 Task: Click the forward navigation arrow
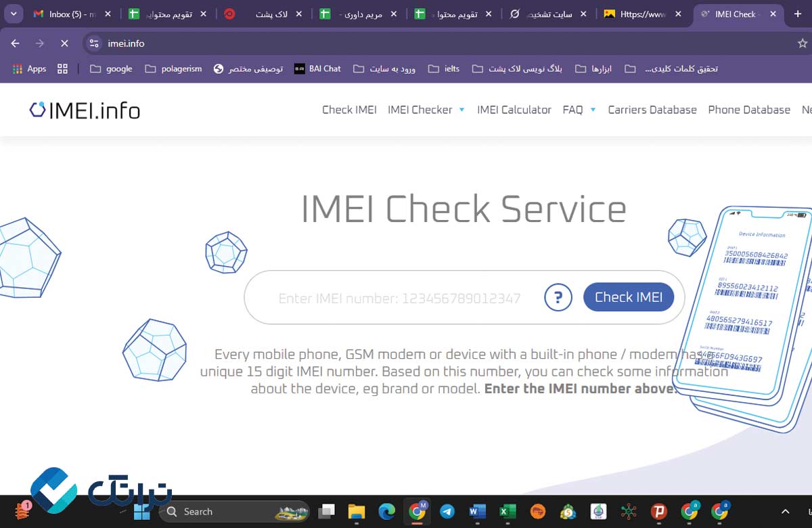(x=39, y=43)
